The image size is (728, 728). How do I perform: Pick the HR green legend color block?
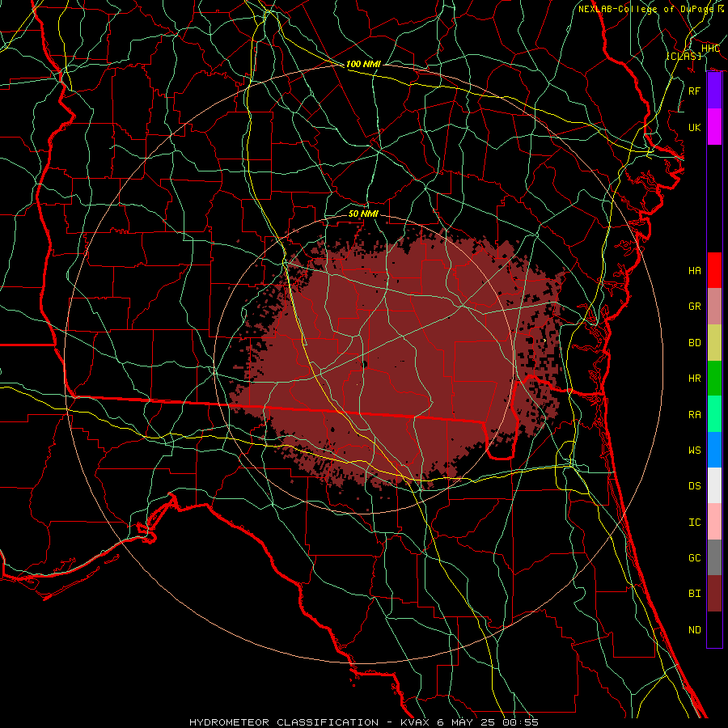(714, 378)
